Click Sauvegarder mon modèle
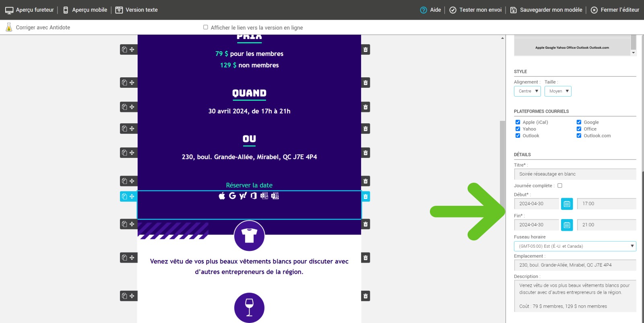644x323 pixels. 546,10
